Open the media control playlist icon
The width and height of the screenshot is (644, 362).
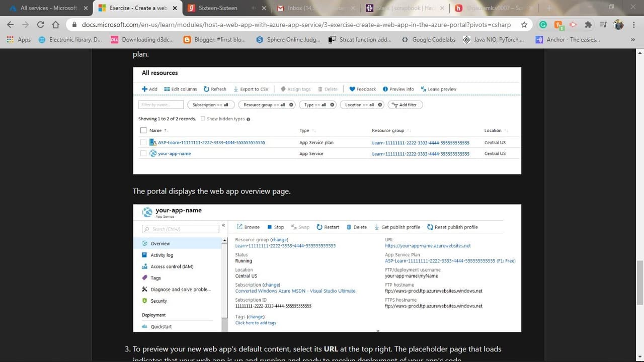pos(603,25)
